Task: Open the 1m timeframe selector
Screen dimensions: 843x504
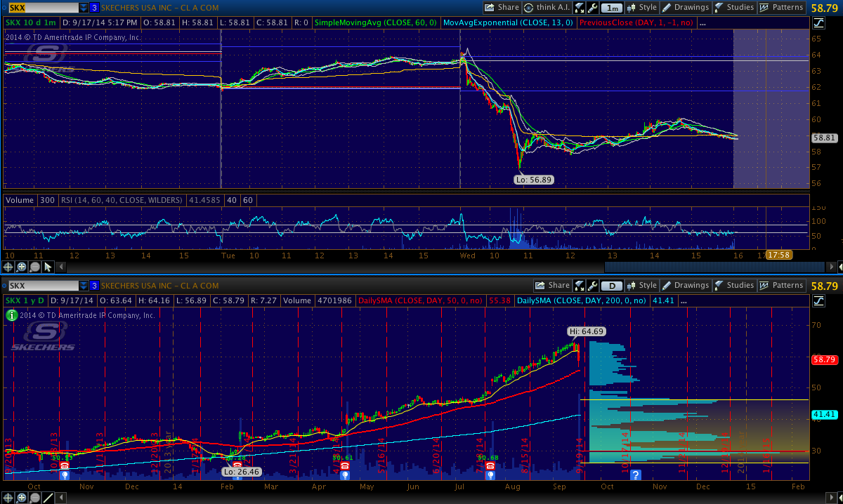Action: point(612,8)
